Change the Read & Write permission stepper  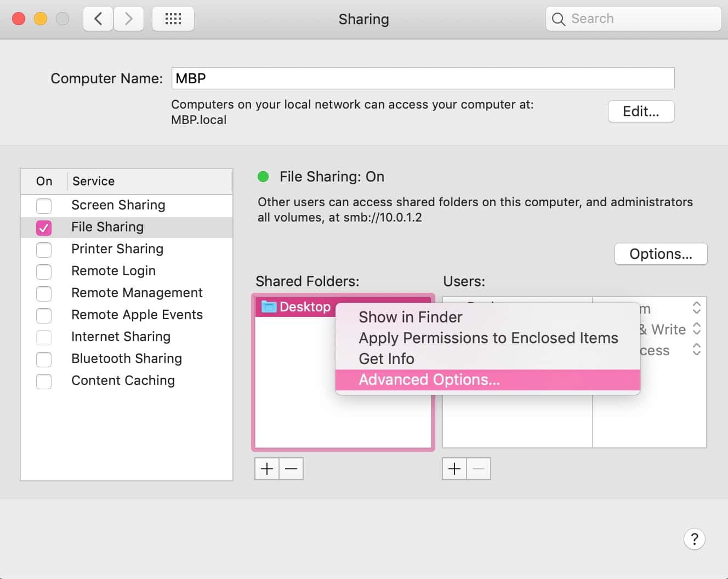696,329
